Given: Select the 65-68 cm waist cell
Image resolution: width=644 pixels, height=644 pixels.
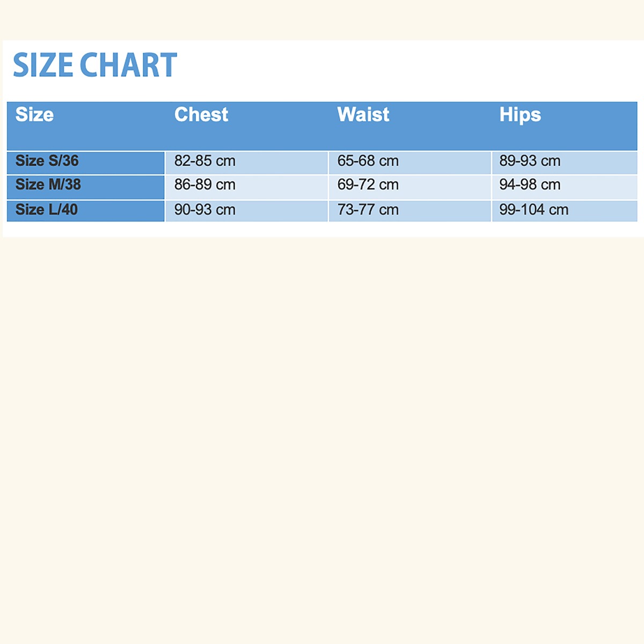Looking at the screenshot, I should click(368, 161).
